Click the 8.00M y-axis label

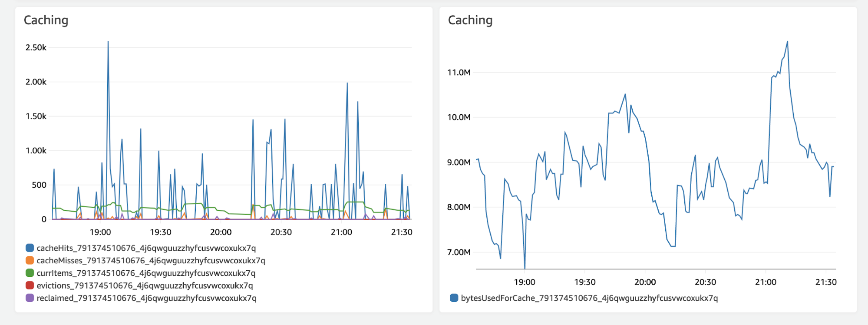459,207
